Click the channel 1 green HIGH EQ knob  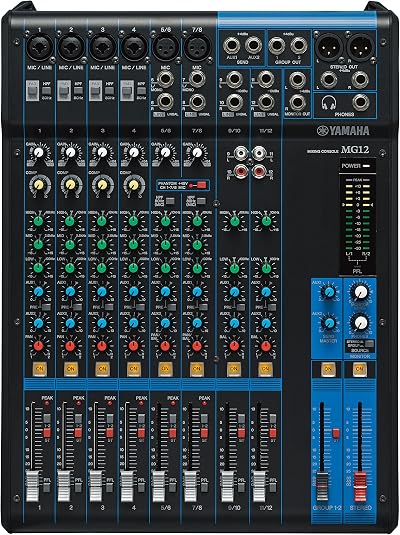[39, 221]
